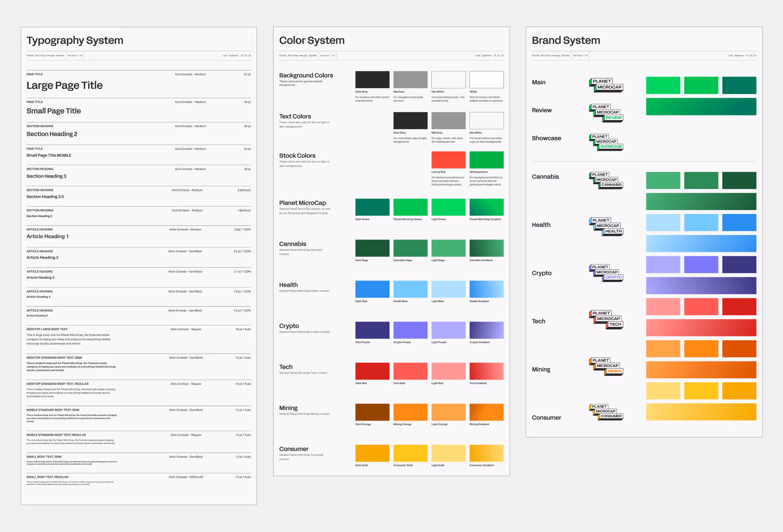Pick the Health Gradient swatch

coord(487,289)
